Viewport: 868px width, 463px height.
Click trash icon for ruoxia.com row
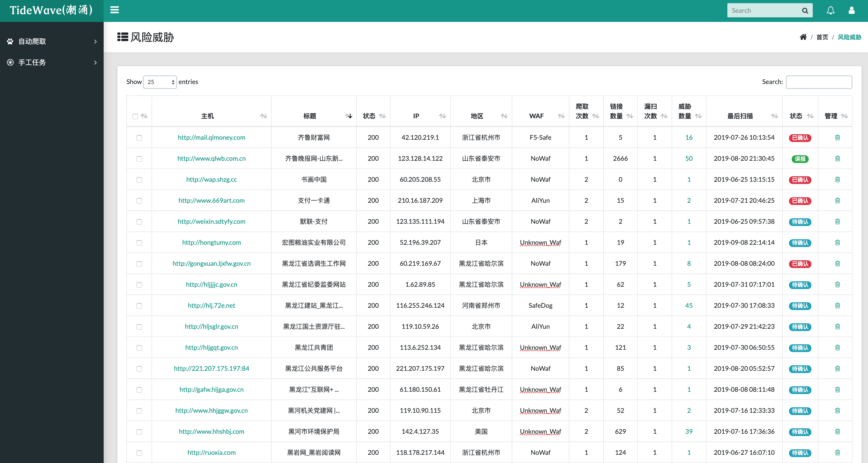click(x=837, y=452)
